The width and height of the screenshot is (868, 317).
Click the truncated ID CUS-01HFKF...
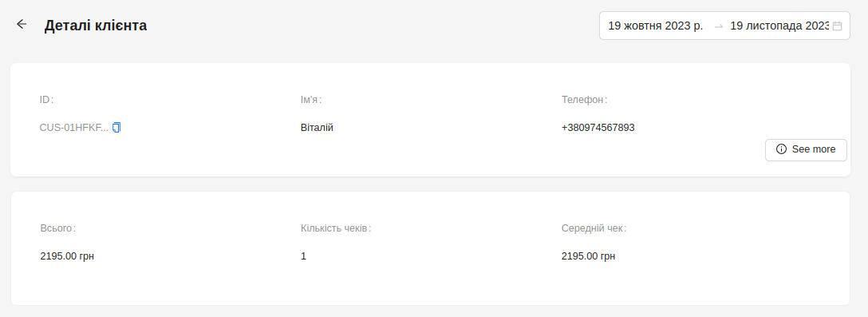(74, 128)
